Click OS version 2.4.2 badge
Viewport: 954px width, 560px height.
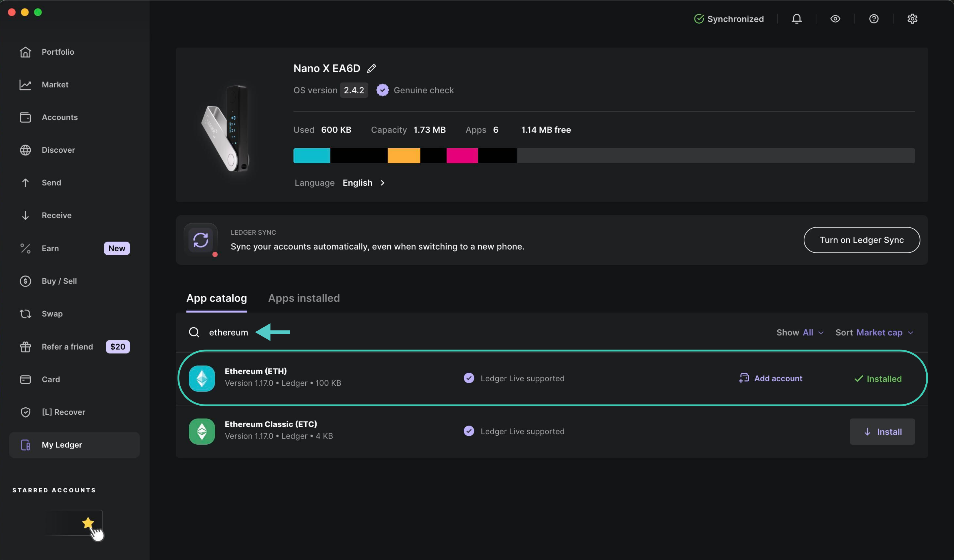(354, 90)
